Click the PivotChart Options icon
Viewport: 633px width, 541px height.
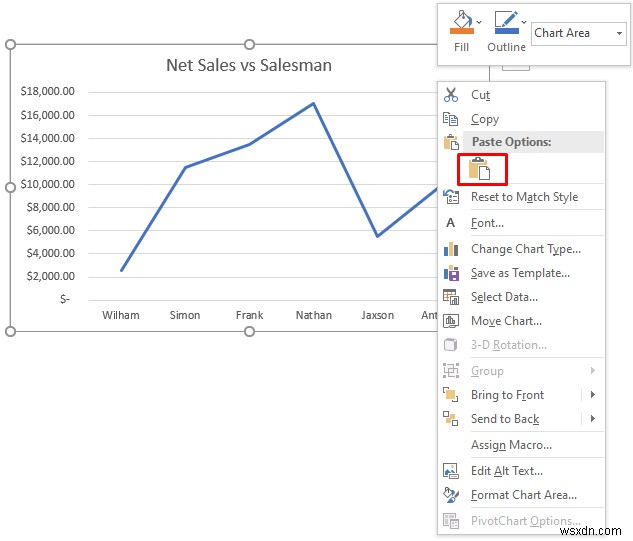click(451, 521)
